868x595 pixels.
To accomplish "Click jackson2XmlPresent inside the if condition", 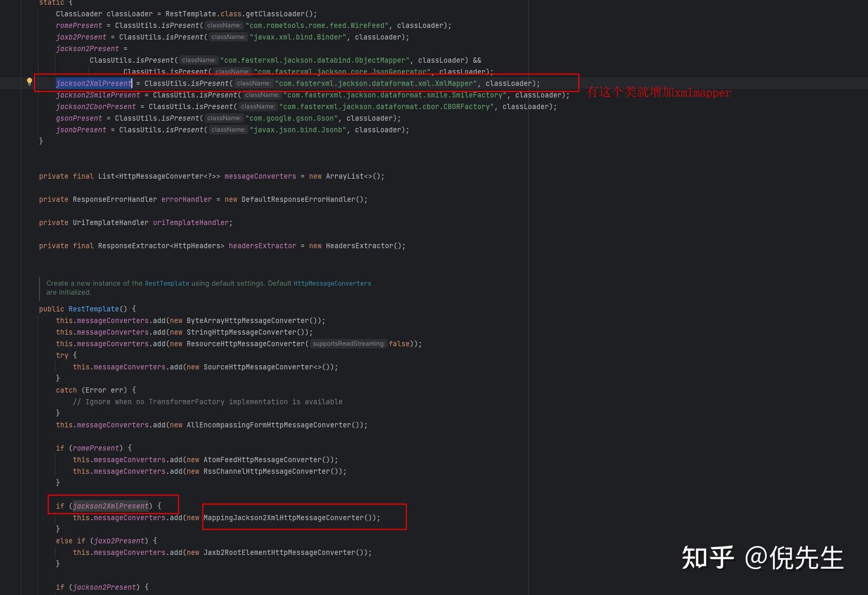I will 111,506.
